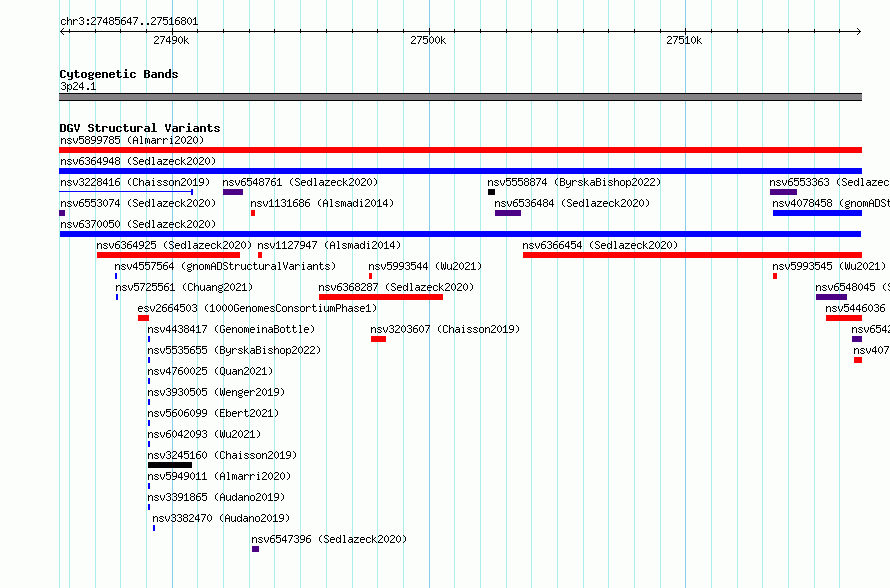
Task: Click the 27500k ruler position label
Action: point(428,40)
